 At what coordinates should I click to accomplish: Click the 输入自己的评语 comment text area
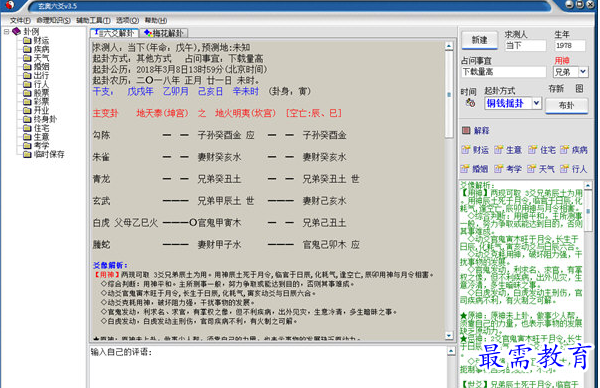pyautogui.click(x=267, y=367)
